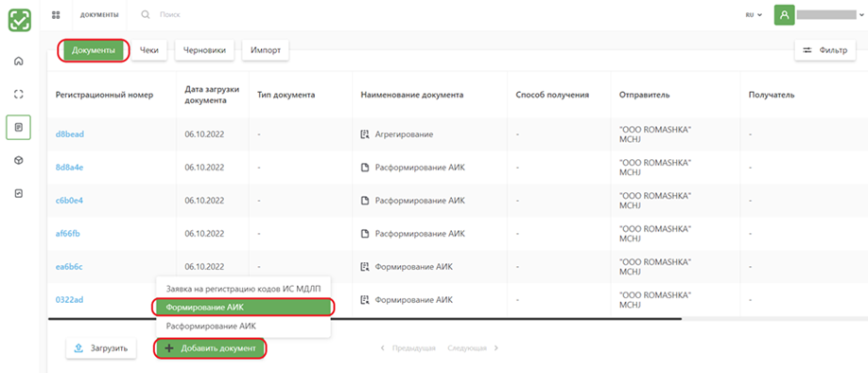The width and height of the screenshot is (868, 373).
Task: Click the Регистрационный номер column header
Action: (x=104, y=95)
